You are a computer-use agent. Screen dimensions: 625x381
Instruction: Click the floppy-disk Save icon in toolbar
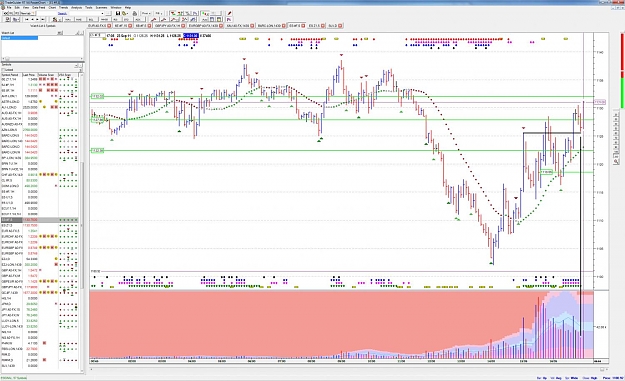118,13
